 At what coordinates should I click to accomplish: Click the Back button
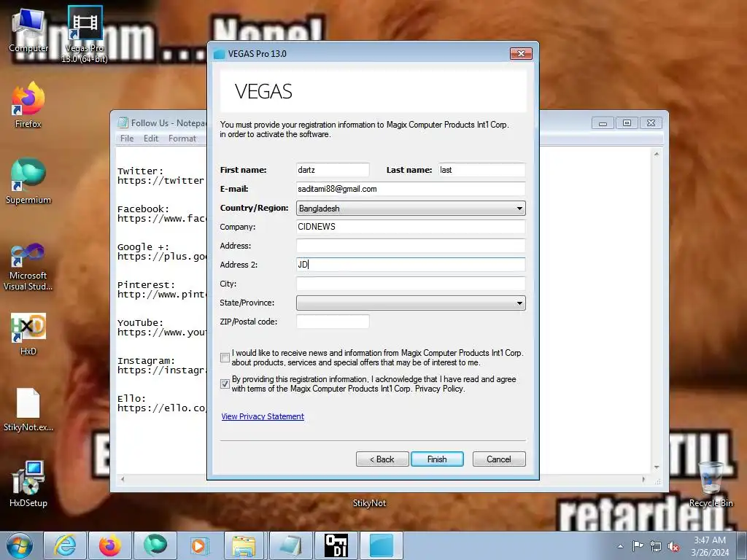tap(382, 459)
